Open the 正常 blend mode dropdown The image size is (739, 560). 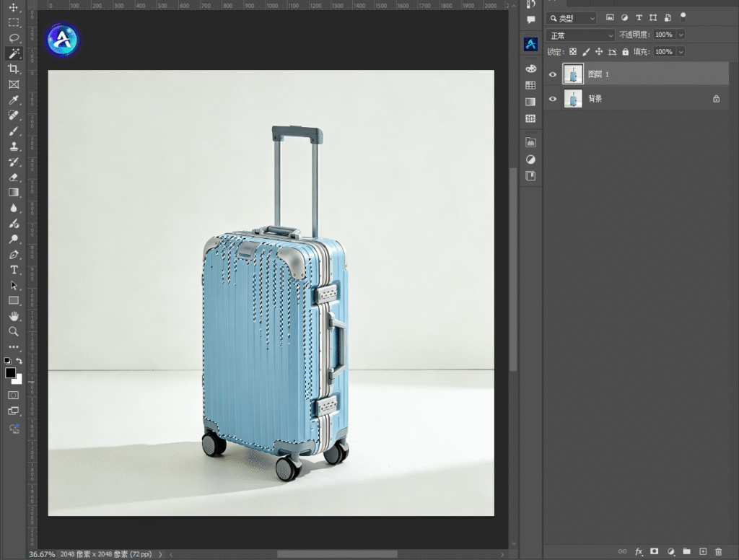581,35
